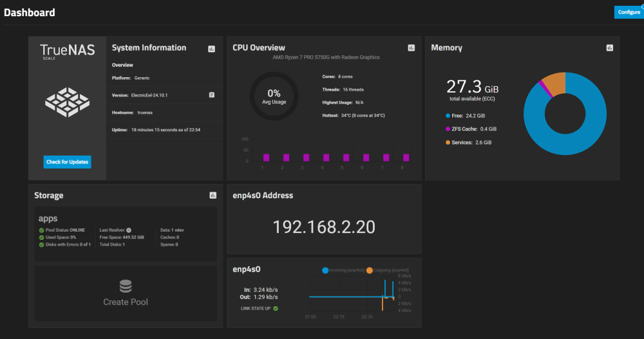This screenshot has height=339, width=644.
Task: Click the Last Resilver status dash icon
Action: pyautogui.click(x=129, y=230)
